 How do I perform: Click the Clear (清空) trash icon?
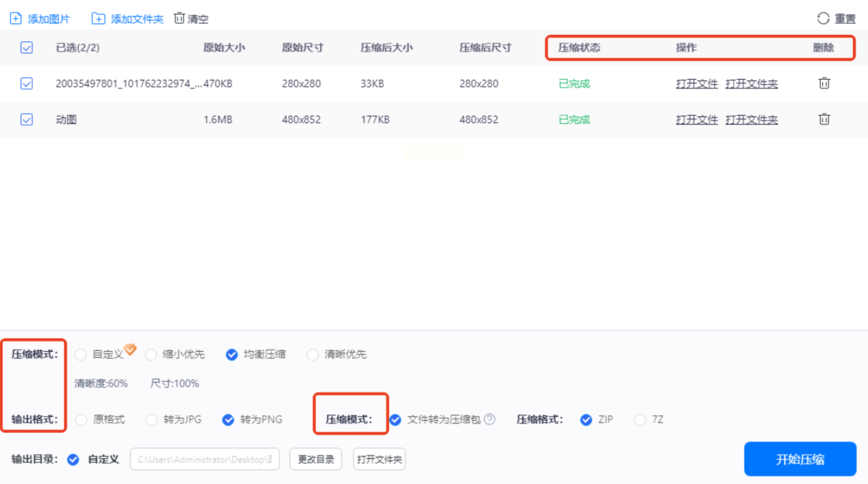(179, 18)
